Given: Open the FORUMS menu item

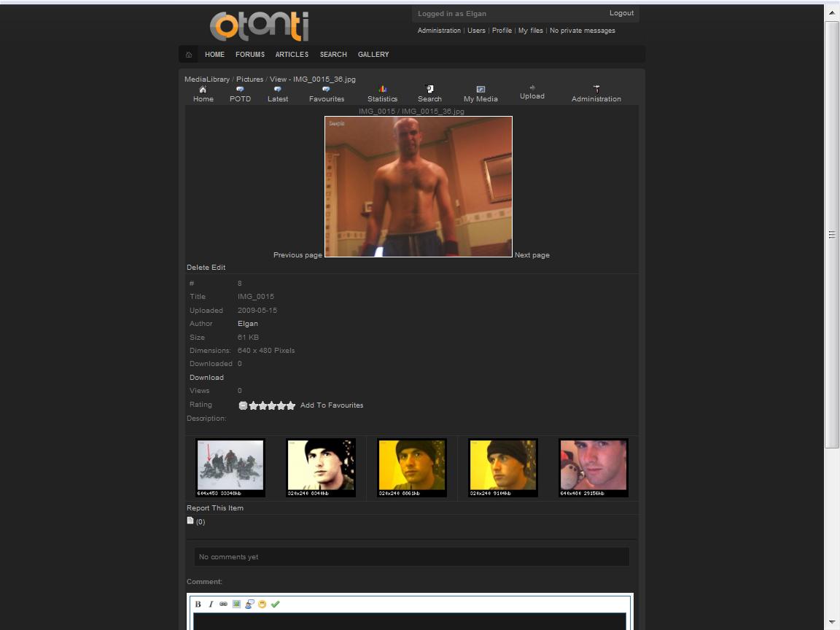Looking at the screenshot, I should (x=250, y=55).
